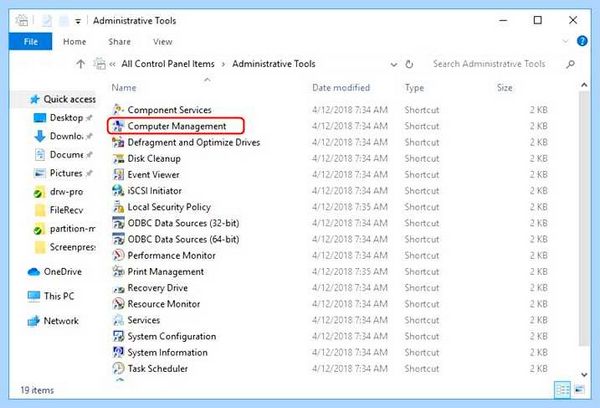The image size is (600, 408).
Task: Click the vertical scrollbar down arrow
Action: point(584,374)
